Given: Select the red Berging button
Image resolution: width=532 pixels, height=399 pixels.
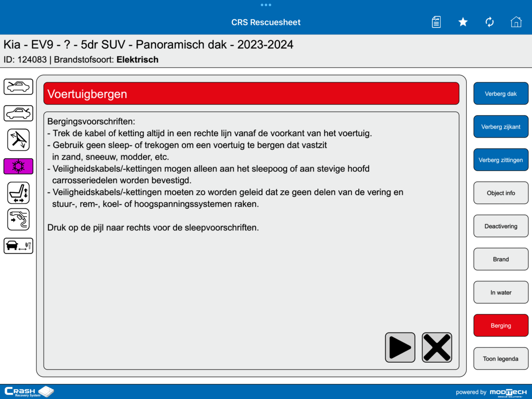Looking at the screenshot, I should pos(501,325).
